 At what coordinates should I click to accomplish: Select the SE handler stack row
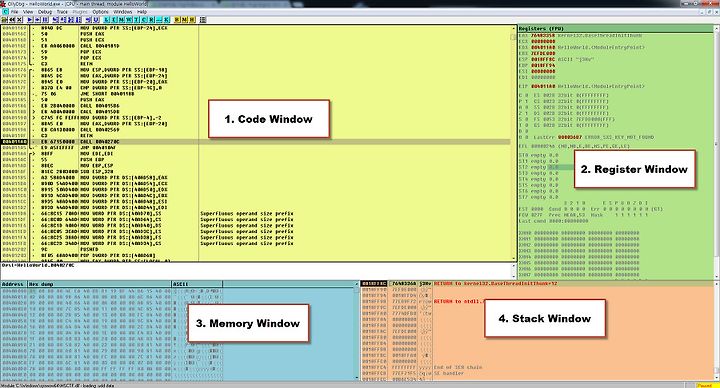537,373
